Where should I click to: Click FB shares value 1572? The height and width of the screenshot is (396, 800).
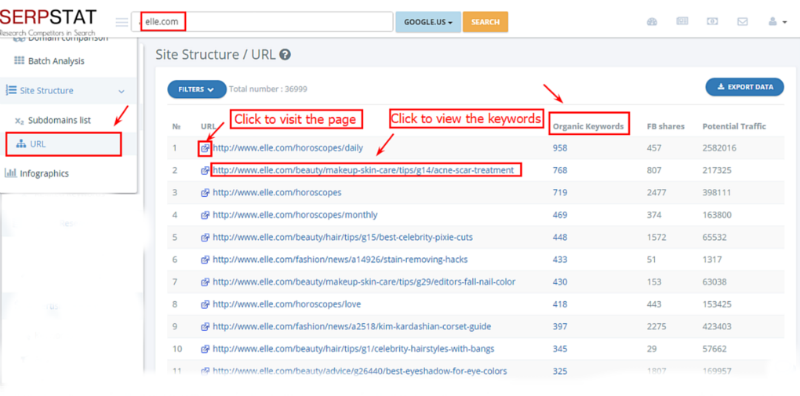[x=656, y=237]
